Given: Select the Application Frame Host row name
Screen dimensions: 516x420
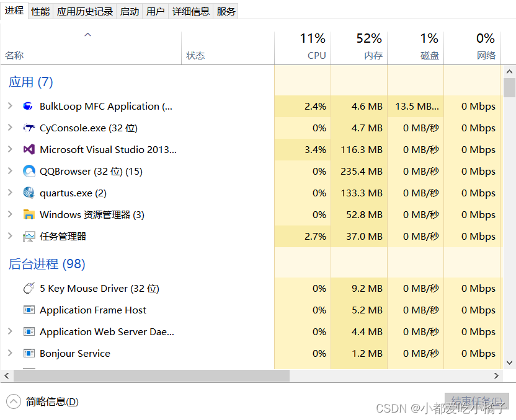Looking at the screenshot, I should point(93,310).
